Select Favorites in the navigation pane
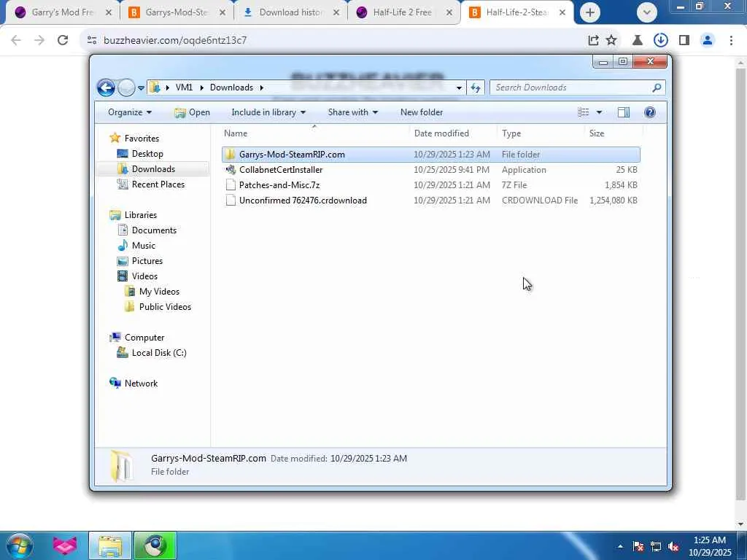747x560 pixels. (x=142, y=139)
